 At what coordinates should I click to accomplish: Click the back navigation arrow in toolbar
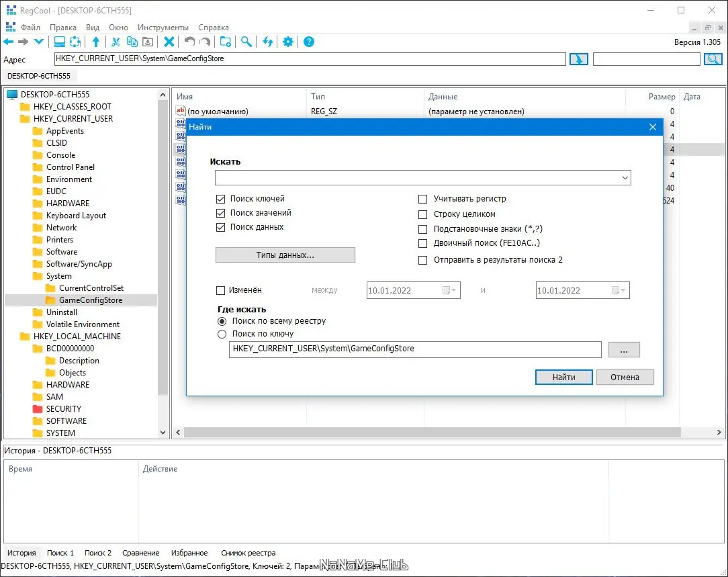(x=9, y=42)
